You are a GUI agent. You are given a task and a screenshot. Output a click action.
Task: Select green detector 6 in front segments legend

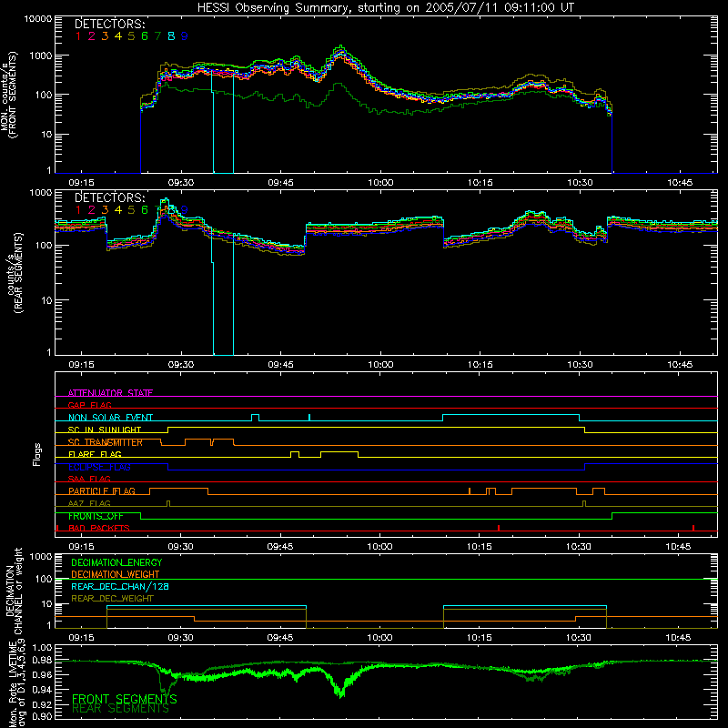(145, 36)
